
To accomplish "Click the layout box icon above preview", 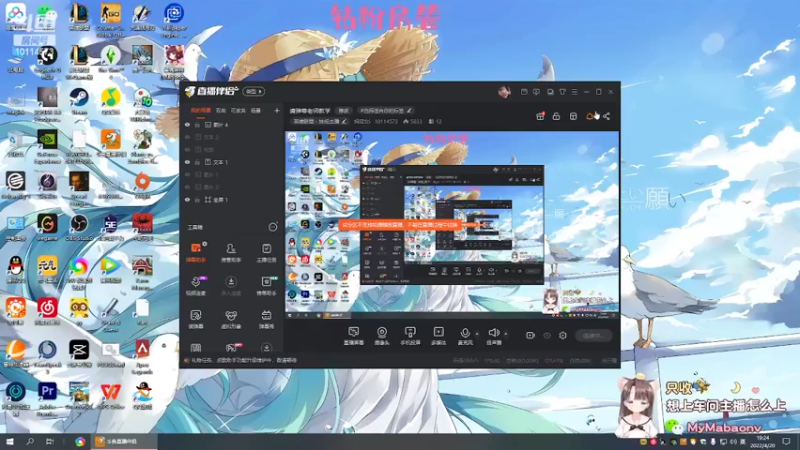I will coord(573,116).
